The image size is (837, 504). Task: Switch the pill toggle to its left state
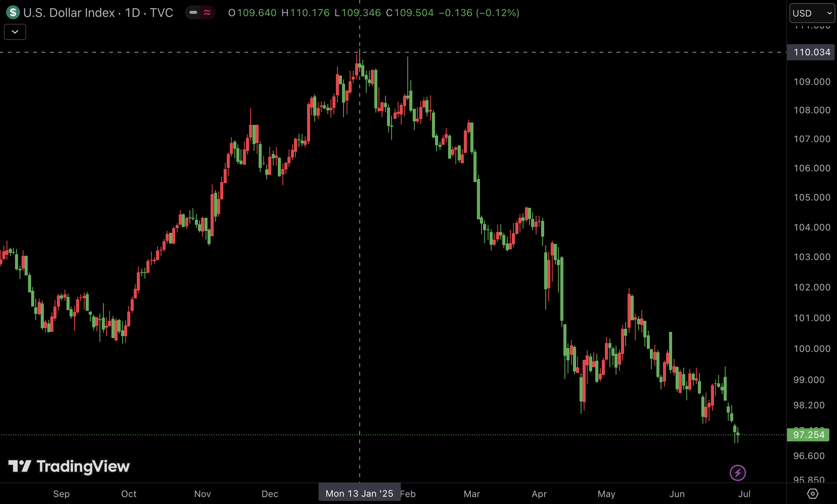pyautogui.click(x=193, y=13)
